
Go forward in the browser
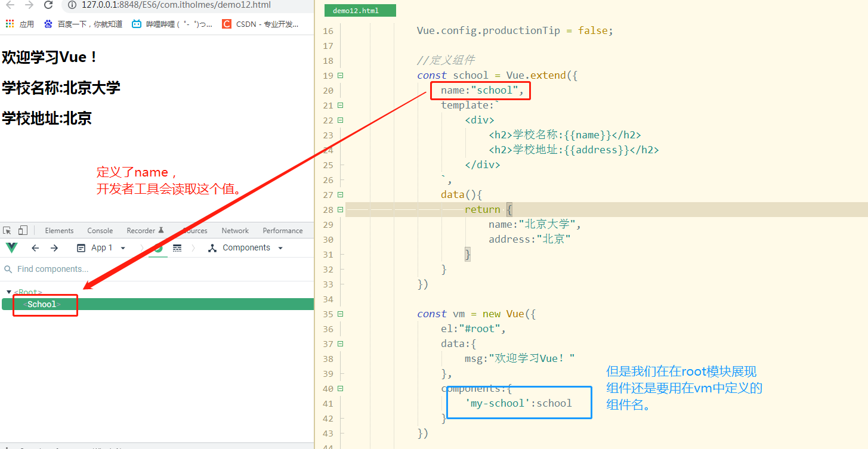[x=29, y=5]
